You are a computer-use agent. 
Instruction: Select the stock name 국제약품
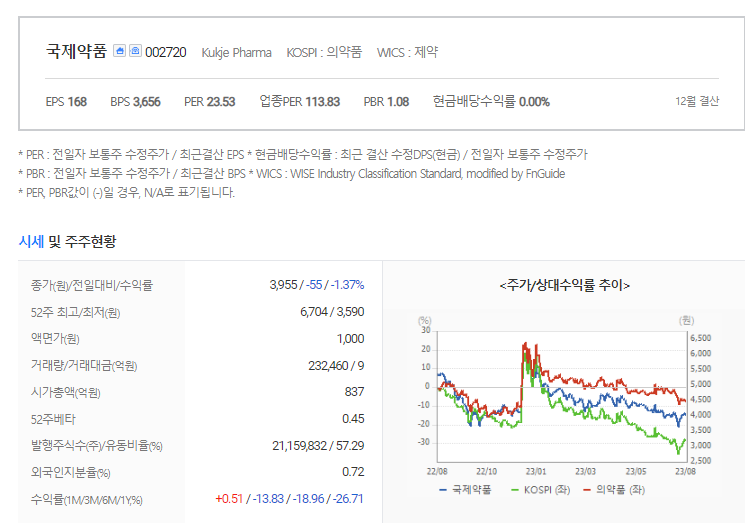coord(76,51)
